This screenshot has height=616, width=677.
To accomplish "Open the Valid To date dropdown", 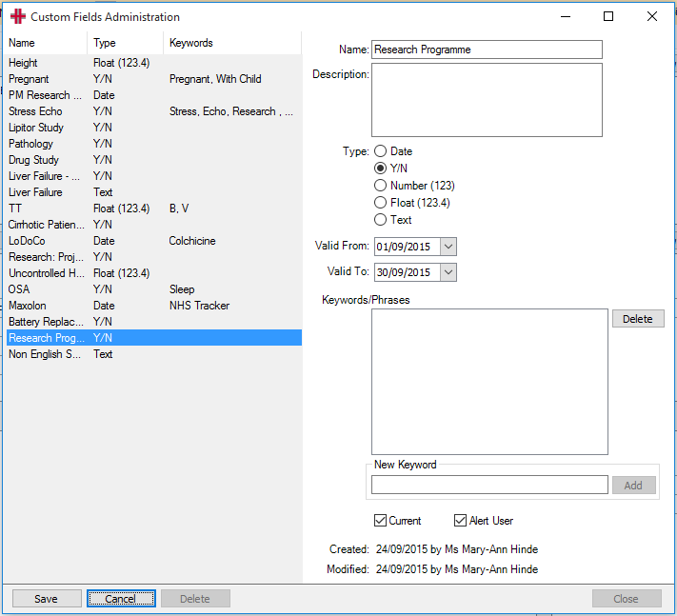I will coord(448,272).
